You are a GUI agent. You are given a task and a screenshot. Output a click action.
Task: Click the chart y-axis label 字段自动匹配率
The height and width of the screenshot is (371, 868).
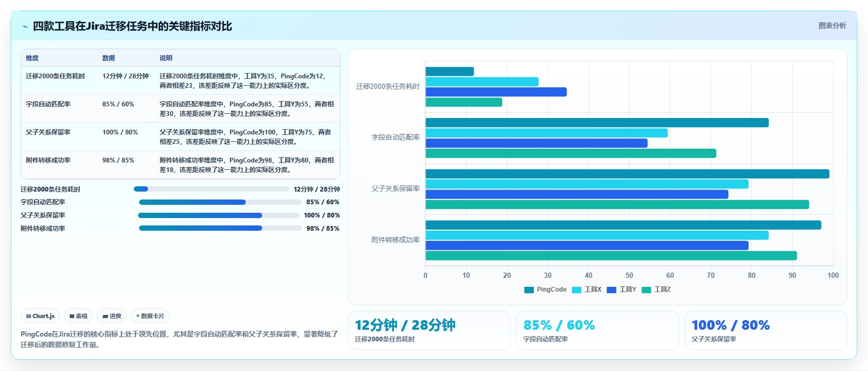coord(395,137)
